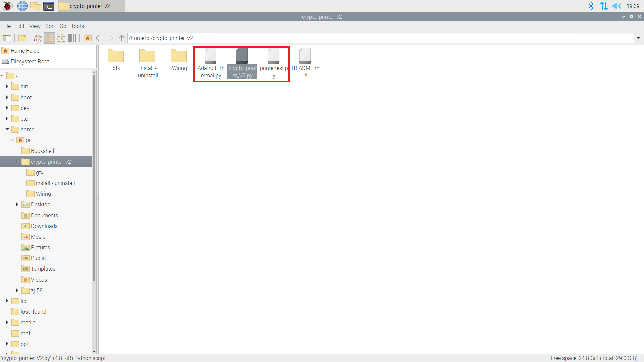Switch to compact list view

61,38
